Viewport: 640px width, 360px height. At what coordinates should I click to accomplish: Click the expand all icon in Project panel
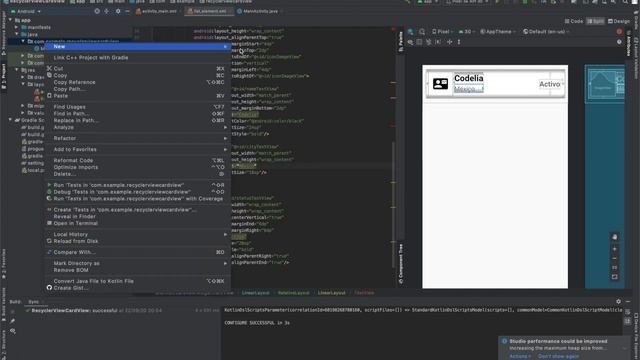coord(107,11)
